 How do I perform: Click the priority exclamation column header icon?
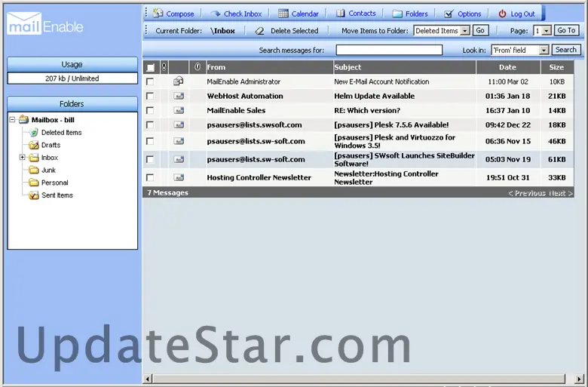[x=164, y=67]
